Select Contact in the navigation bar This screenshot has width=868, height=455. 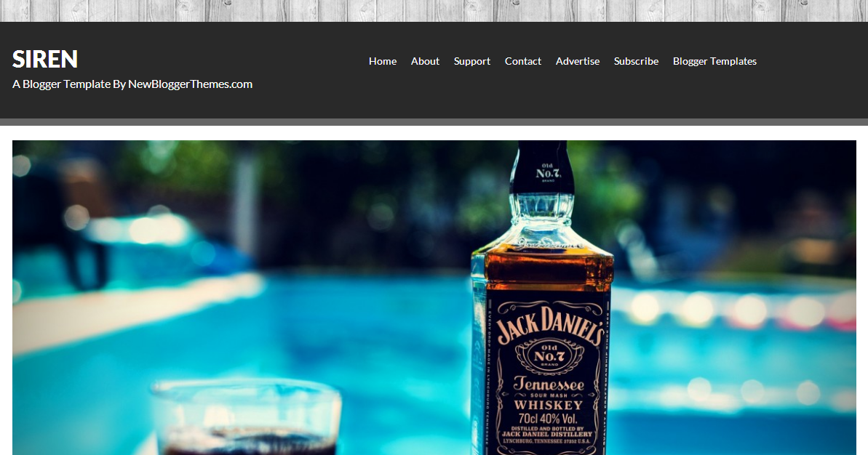(x=523, y=61)
